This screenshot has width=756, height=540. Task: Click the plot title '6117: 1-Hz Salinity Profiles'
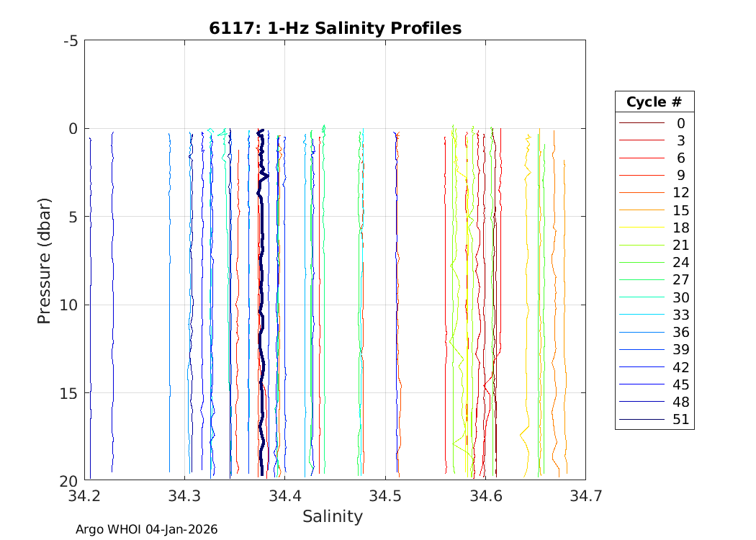point(335,28)
